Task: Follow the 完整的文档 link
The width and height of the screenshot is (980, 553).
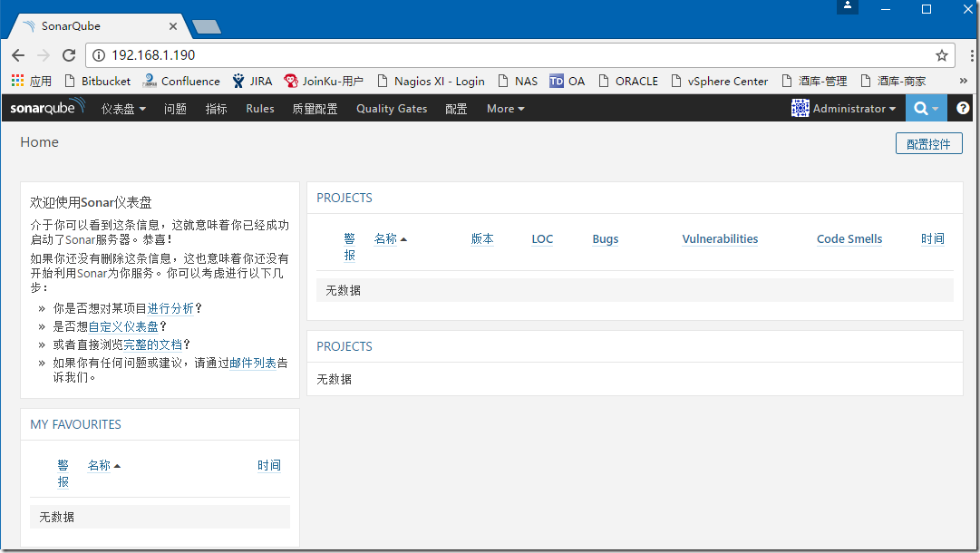Action: pyautogui.click(x=153, y=344)
